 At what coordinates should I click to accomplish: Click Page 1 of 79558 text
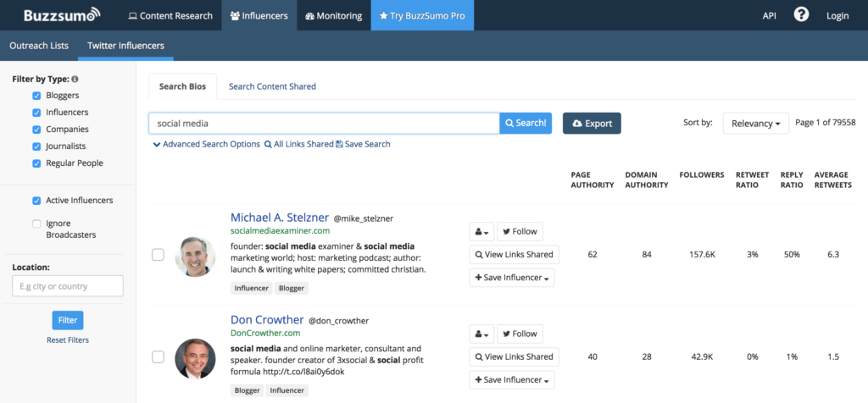[826, 123]
